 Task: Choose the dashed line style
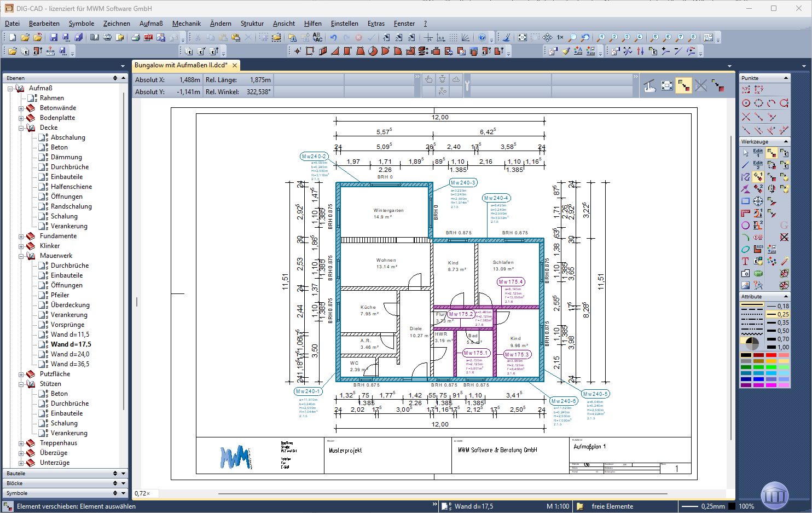coord(751,317)
